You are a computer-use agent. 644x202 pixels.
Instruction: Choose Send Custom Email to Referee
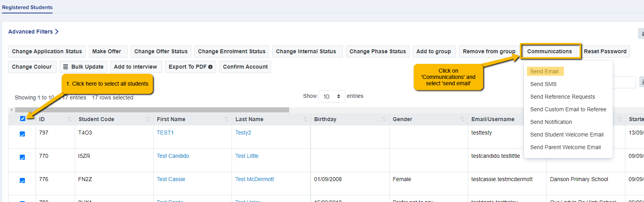[568, 109]
